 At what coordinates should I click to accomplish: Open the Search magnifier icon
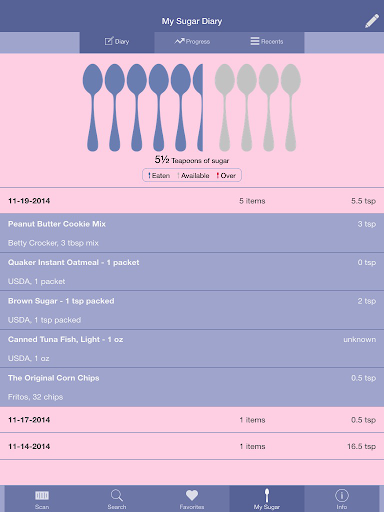[117, 495]
